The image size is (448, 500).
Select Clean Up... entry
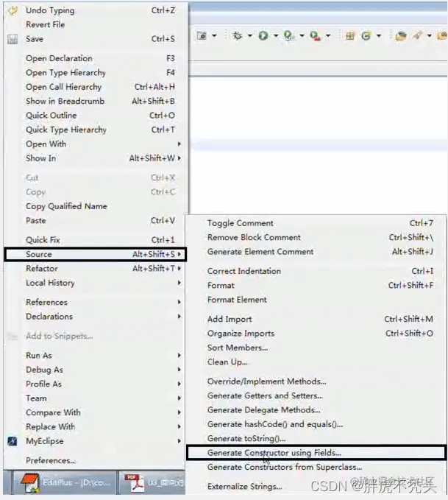coord(316,362)
